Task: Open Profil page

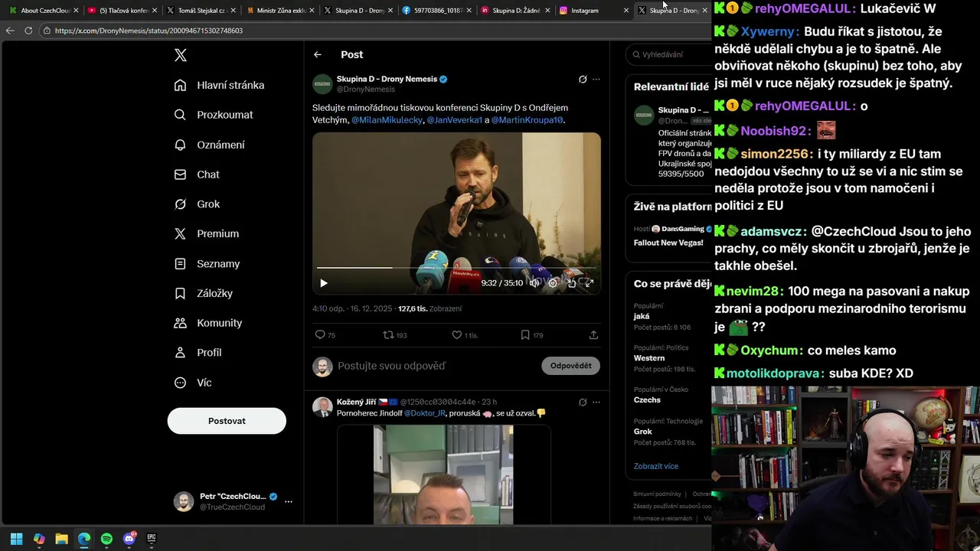Action: click(x=198, y=353)
